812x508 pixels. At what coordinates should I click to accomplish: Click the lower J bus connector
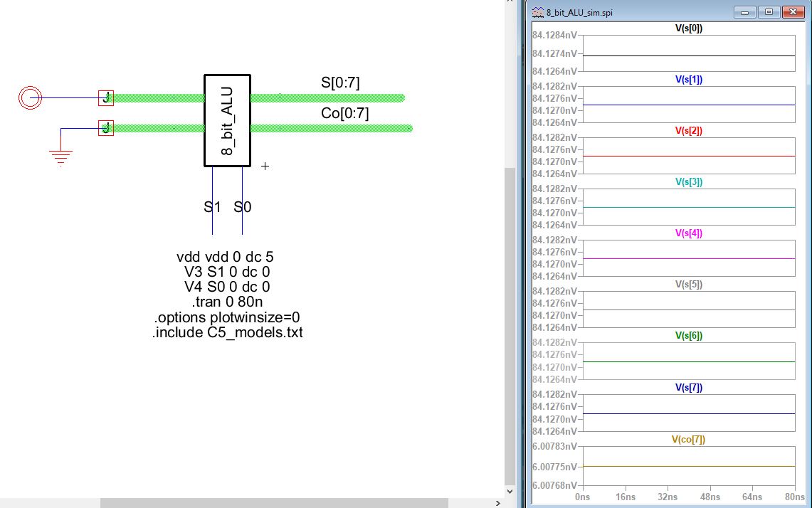click(x=105, y=128)
